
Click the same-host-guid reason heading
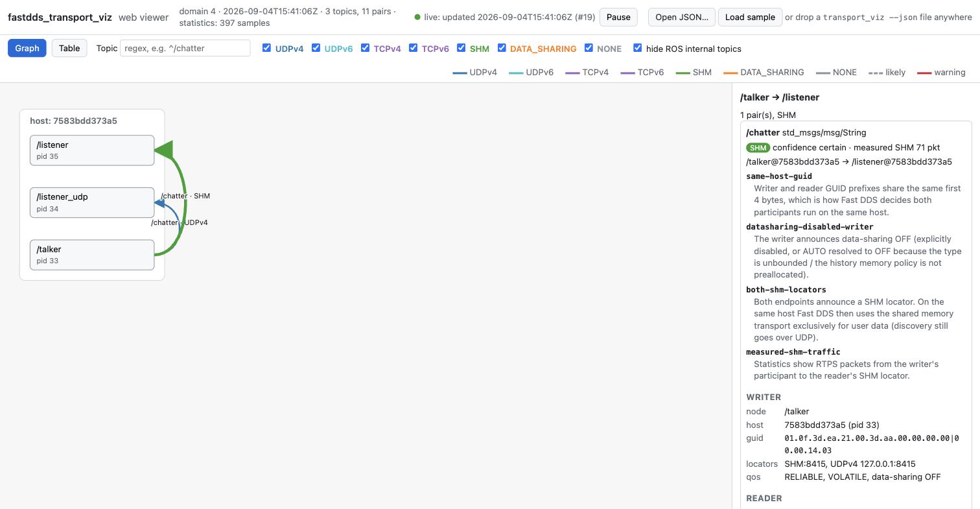click(x=779, y=176)
